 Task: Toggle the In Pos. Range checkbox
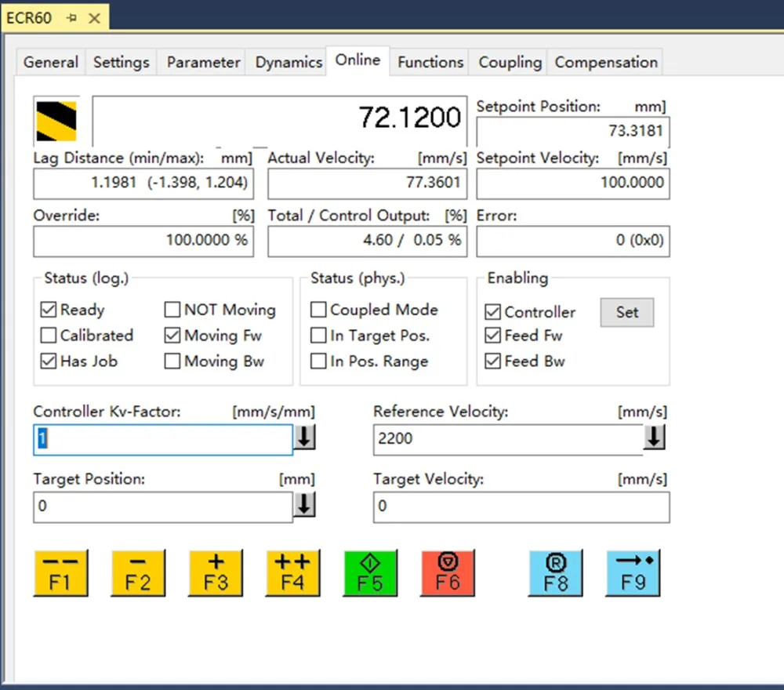[x=318, y=361]
